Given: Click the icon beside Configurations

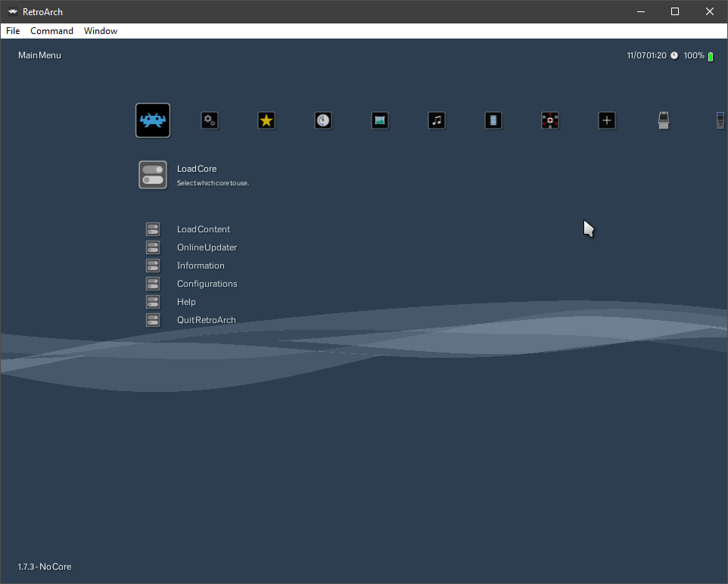Looking at the screenshot, I should (153, 283).
